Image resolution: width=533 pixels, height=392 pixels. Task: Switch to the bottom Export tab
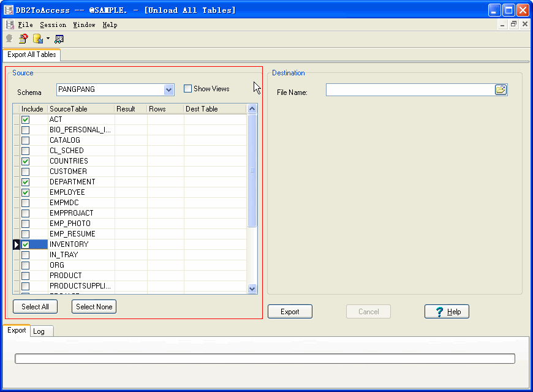(17, 331)
